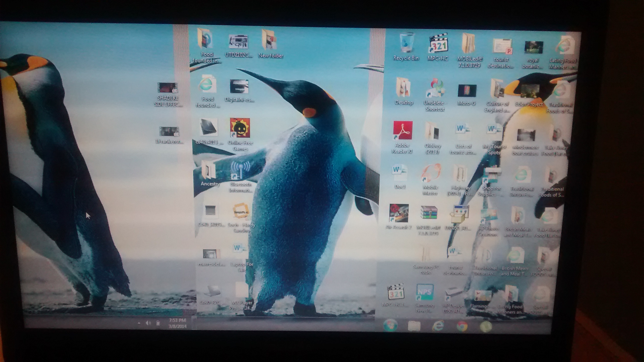This screenshot has height=362, width=644.
Task: Select the Air Assault 2 game icon
Action: coord(399,213)
